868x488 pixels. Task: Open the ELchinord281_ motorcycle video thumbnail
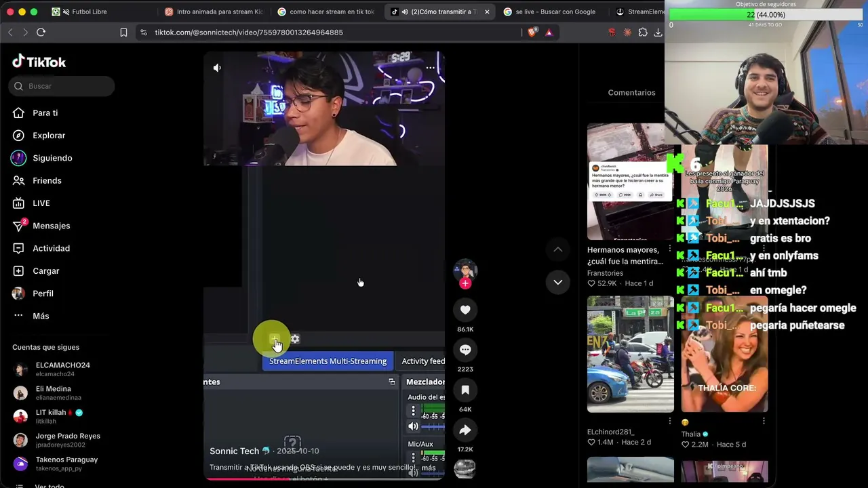coord(630,354)
